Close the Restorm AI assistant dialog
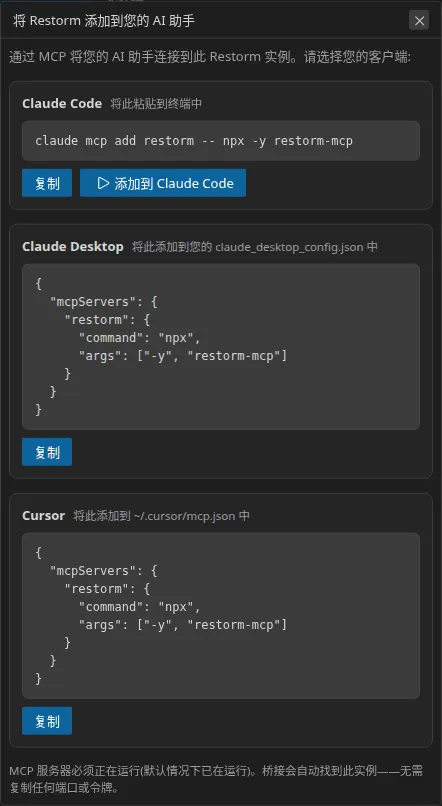 [419, 21]
